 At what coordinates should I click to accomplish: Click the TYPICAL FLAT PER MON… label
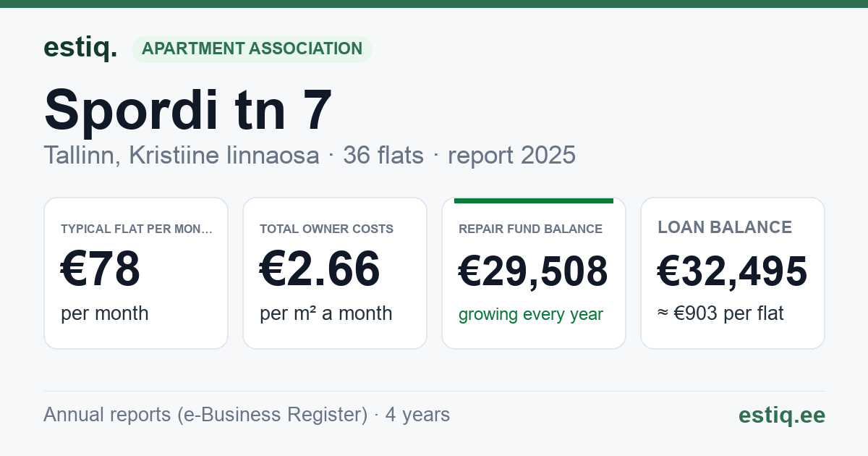pyautogui.click(x=137, y=229)
